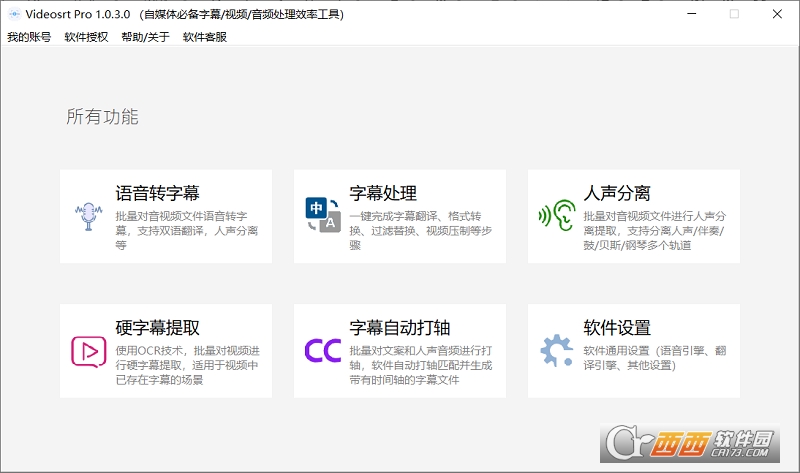
Task: Click description text starting 一键完成字幕翻译
Action: tap(420, 231)
